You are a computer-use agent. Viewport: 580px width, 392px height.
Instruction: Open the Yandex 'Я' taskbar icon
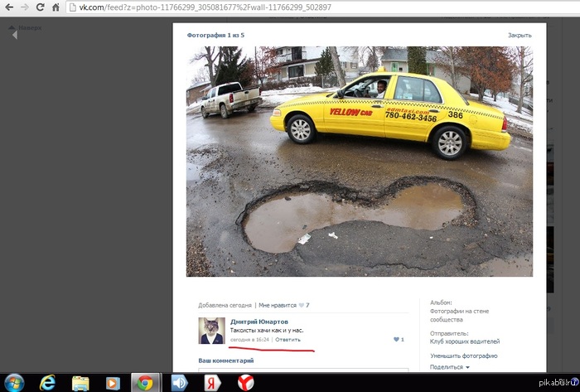pyautogui.click(x=213, y=382)
